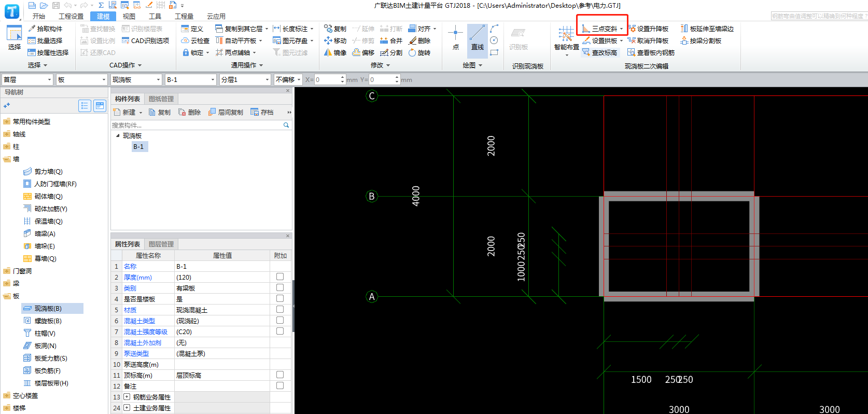
Task: Select the 镜像 mirror tool
Action: [335, 52]
